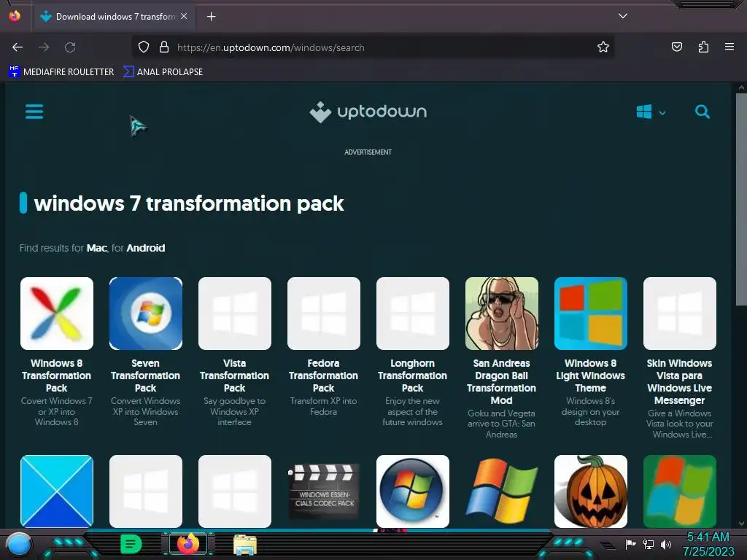
Task: Click the Firefox taskbar button
Action: pos(188,544)
